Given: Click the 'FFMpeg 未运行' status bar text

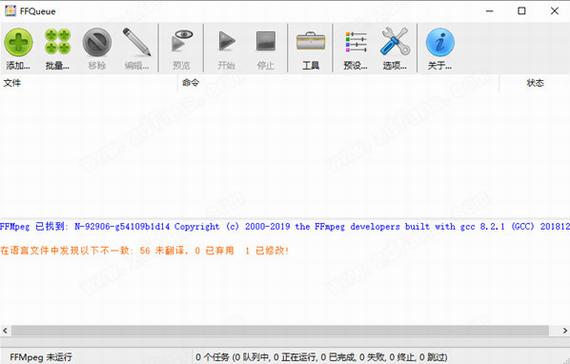Looking at the screenshot, I should [x=41, y=357].
